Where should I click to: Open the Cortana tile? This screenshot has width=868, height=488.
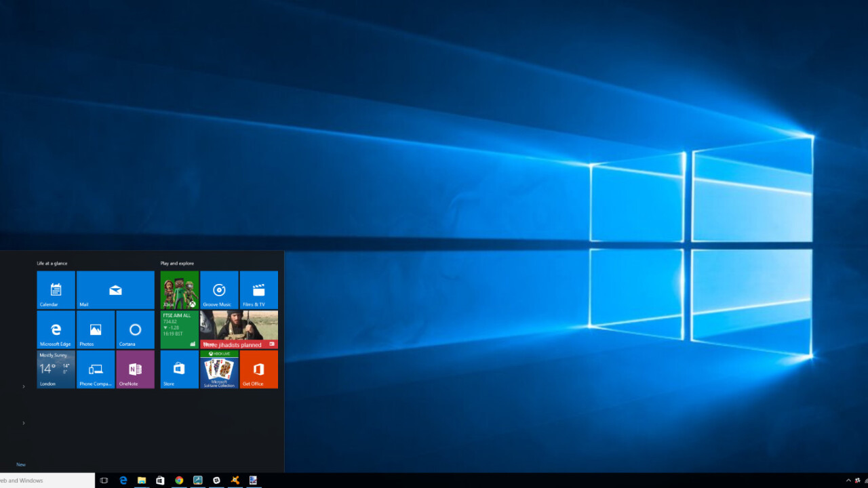[135, 329]
